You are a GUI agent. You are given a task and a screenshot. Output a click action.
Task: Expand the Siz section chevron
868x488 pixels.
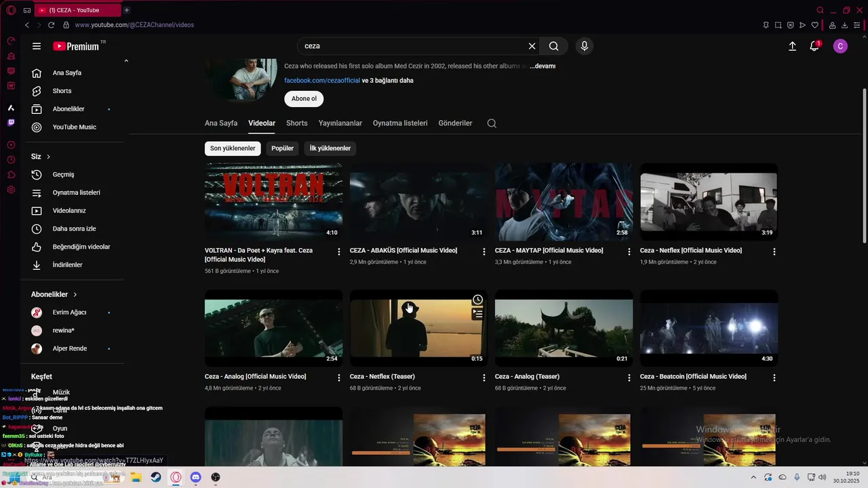48,157
